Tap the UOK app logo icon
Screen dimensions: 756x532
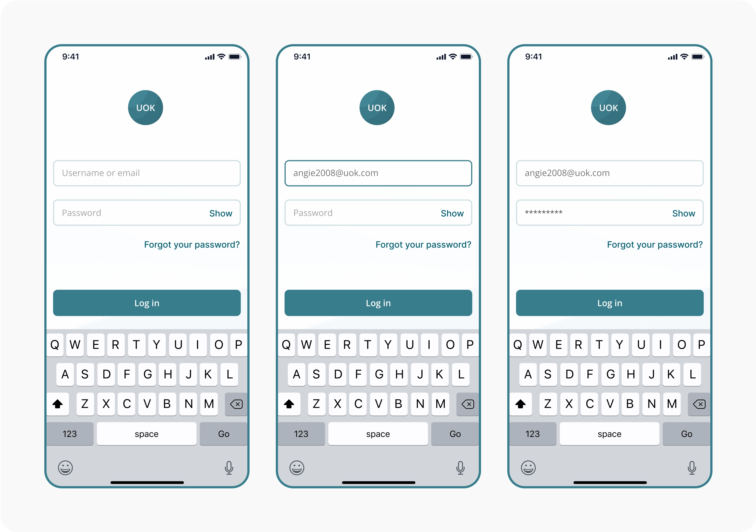pos(149,108)
